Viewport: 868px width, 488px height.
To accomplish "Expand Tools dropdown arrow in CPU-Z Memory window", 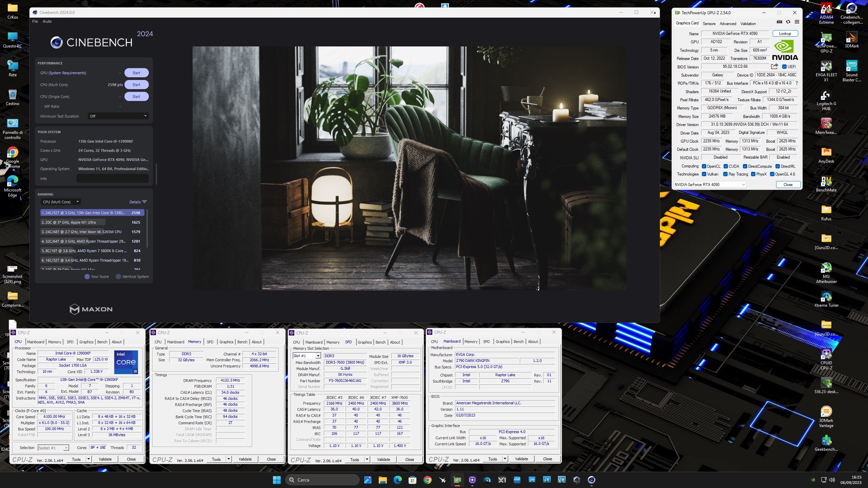I will (x=229, y=459).
